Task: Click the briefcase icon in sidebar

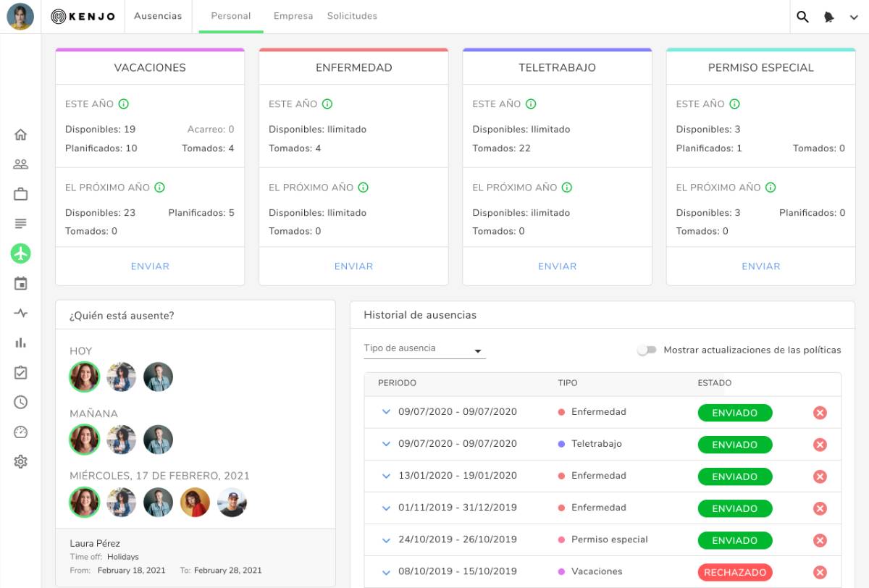Action: 20,194
